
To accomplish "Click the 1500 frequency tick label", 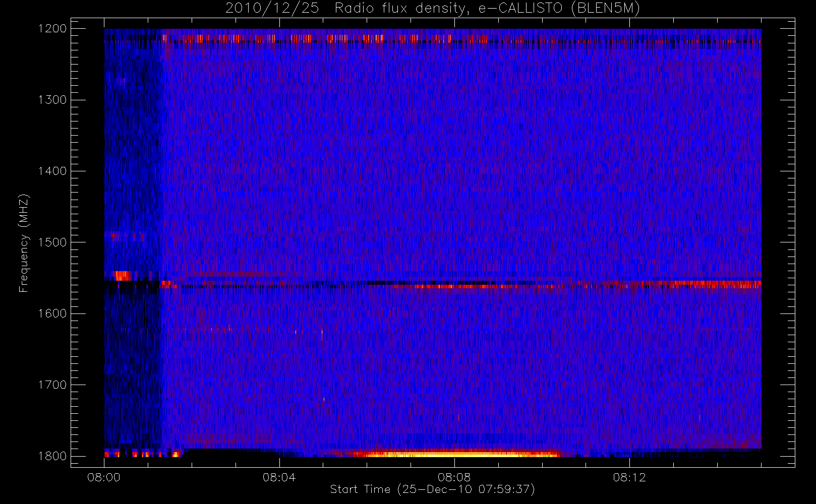I will [52, 242].
